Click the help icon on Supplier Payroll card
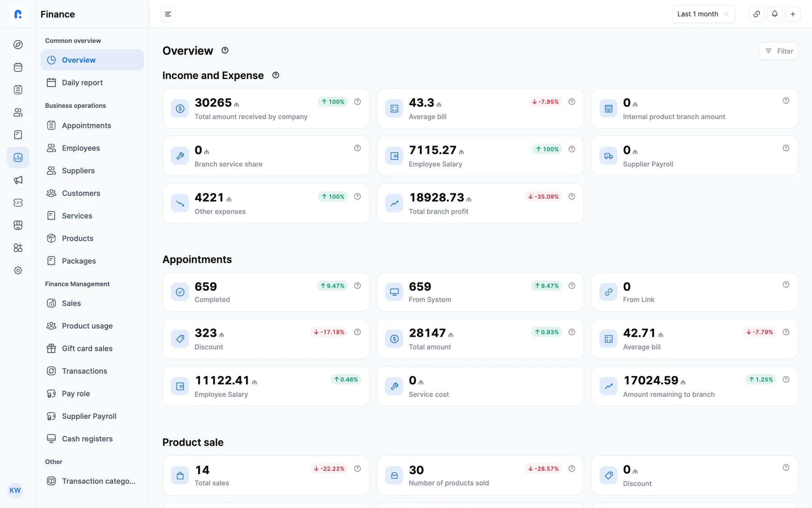812x508 pixels. (786, 148)
